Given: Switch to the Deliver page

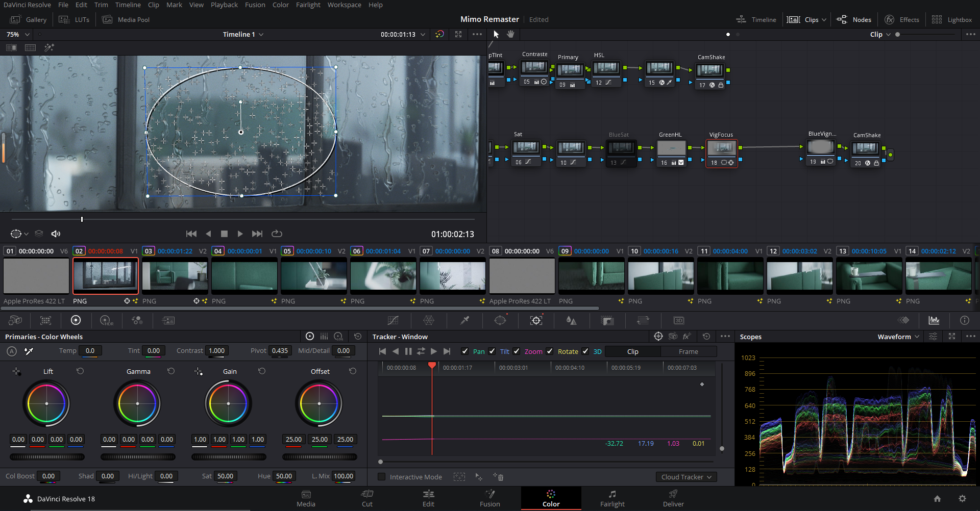Looking at the screenshot, I should (673, 498).
